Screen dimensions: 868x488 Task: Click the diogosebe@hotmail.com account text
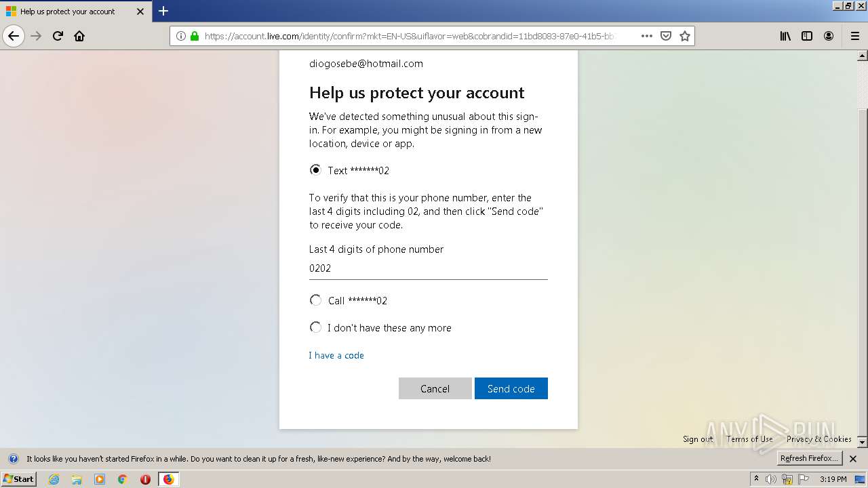[x=366, y=64]
